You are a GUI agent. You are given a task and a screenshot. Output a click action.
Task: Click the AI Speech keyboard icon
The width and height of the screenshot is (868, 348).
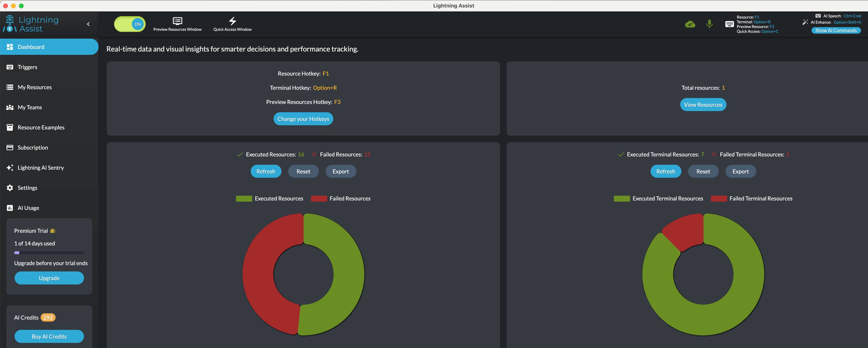818,16
